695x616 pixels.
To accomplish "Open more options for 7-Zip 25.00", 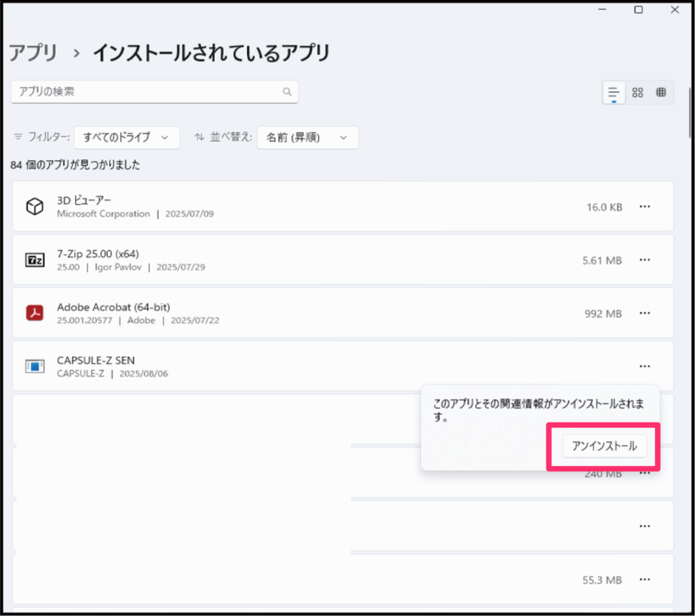I will [x=645, y=260].
